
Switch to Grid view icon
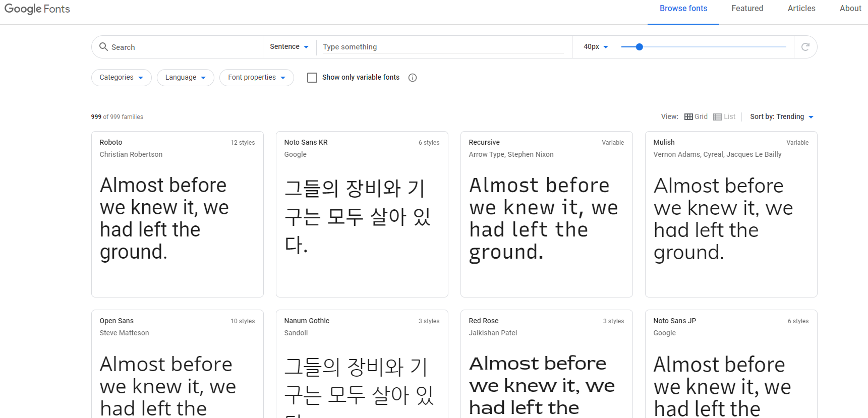688,117
